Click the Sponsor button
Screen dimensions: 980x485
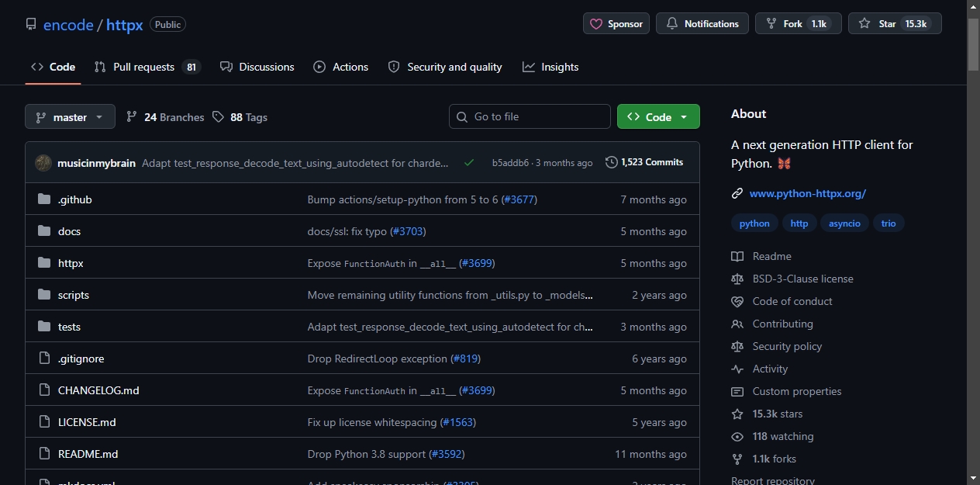pyautogui.click(x=616, y=24)
